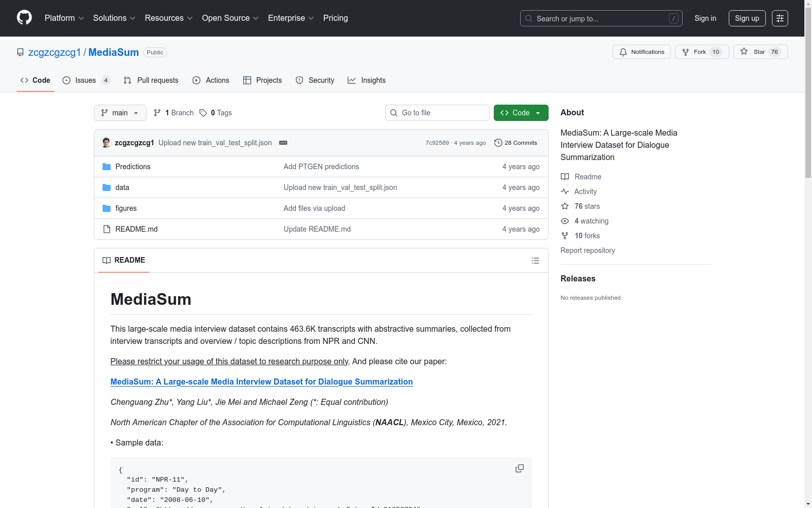The height and width of the screenshot is (508, 812).
Task: Click Report repository link
Action: pos(588,250)
